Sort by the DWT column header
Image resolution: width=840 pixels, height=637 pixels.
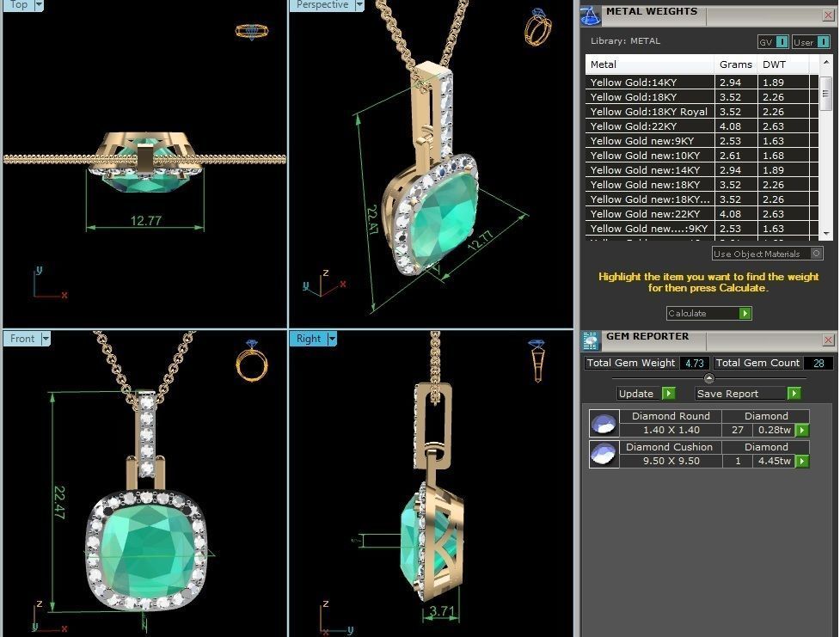coord(782,64)
